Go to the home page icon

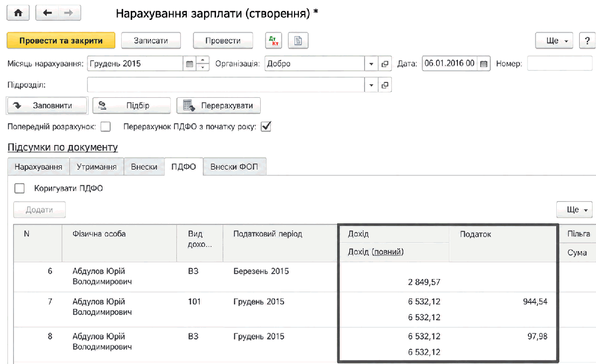click(18, 13)
